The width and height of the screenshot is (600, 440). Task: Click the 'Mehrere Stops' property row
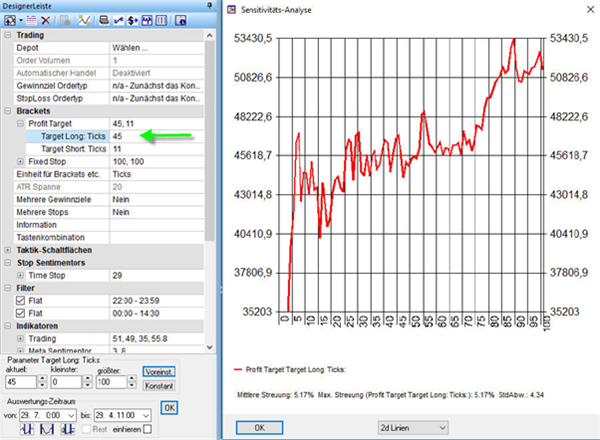(x=109, y=212)
